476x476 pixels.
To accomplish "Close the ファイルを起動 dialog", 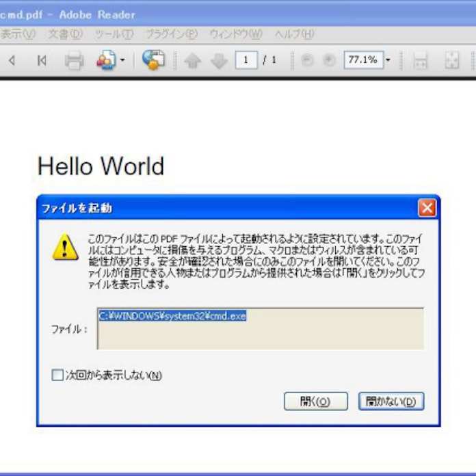I will 427,208.
